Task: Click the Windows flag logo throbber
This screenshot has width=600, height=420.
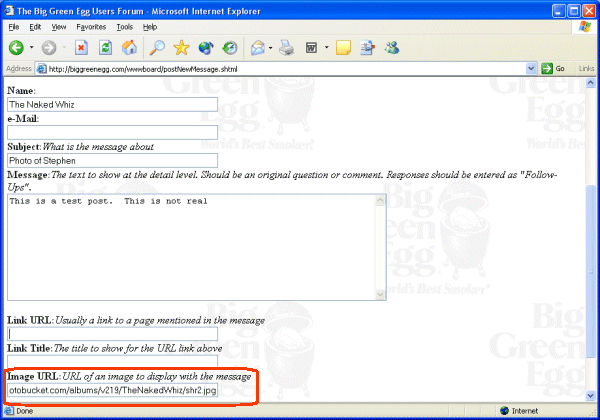Action: (585, 27)
